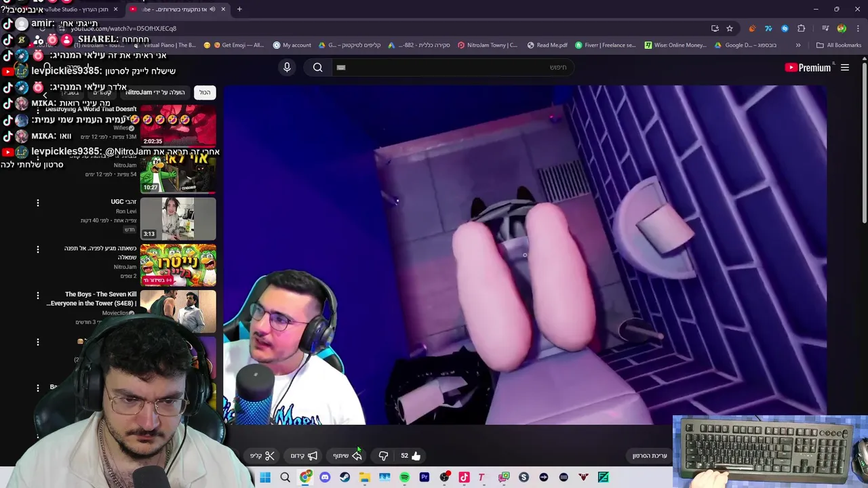Click the Ron Levi channel name
The width and height of the screenshot is (868, 488).
click(x=126, y=211)
